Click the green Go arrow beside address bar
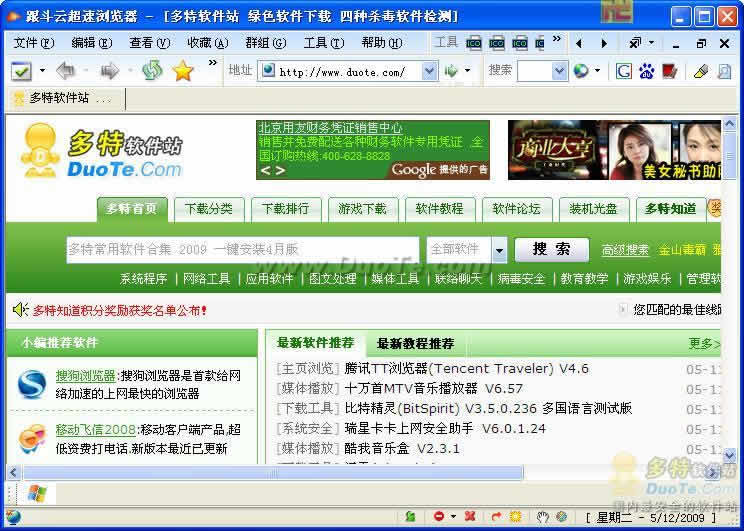The width and height of the screenshot is (744, 531). coord(451,71)
